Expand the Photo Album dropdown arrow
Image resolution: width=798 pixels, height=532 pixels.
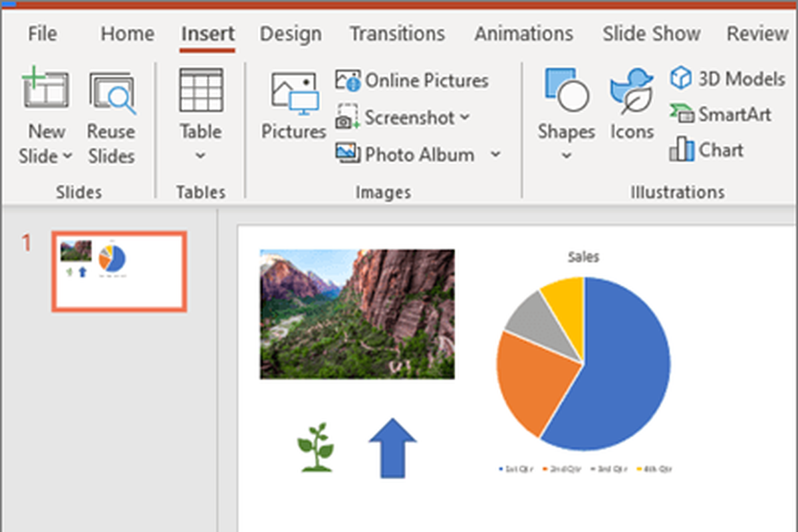pyautogui.click(x=495, y=155)
